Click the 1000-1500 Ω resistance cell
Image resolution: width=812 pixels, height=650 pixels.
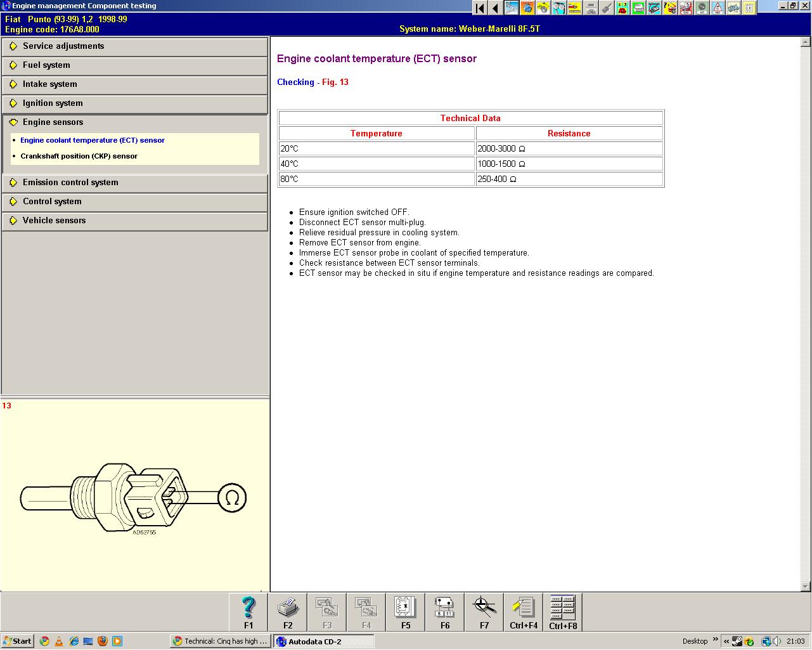tap(569, 164)
